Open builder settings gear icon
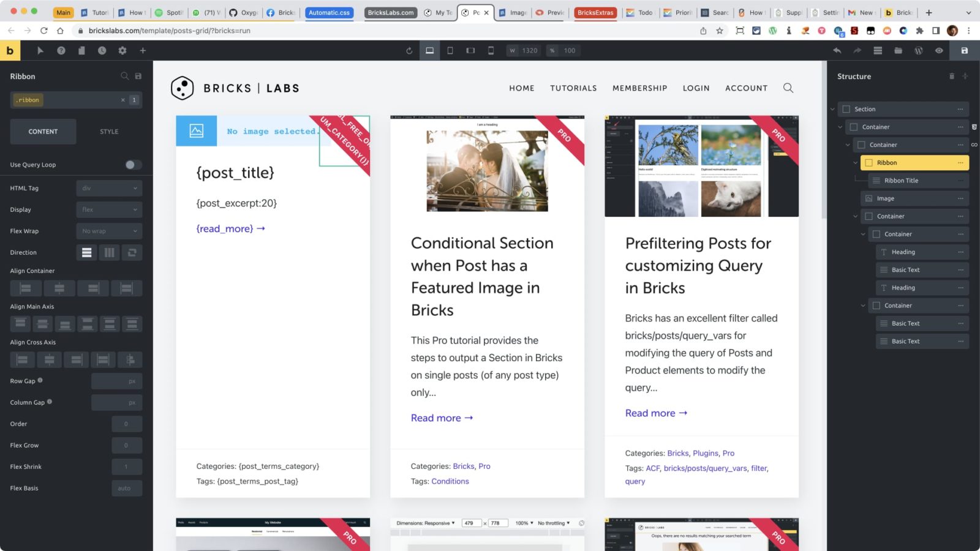The width and height of the screenshot is (980, 551). click(x=123, y=51)
